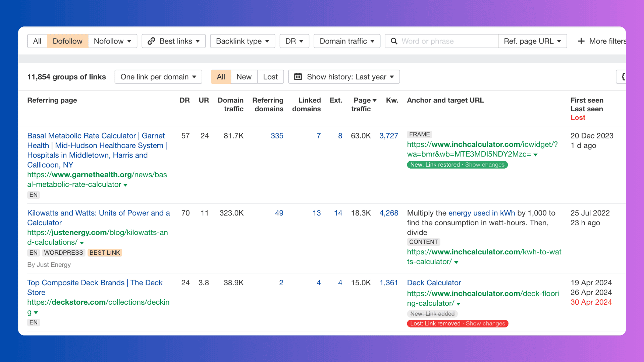Click 3,727 keywords value

pos(389,136)
